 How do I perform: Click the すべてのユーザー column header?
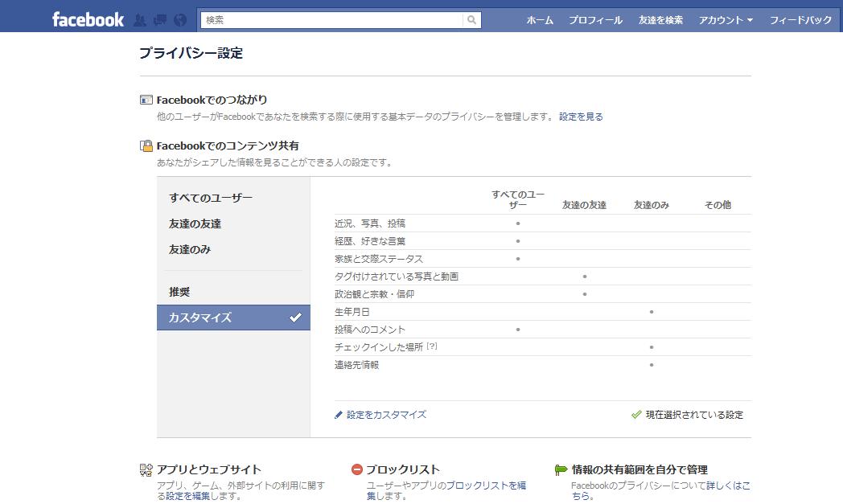coord(518,200)
